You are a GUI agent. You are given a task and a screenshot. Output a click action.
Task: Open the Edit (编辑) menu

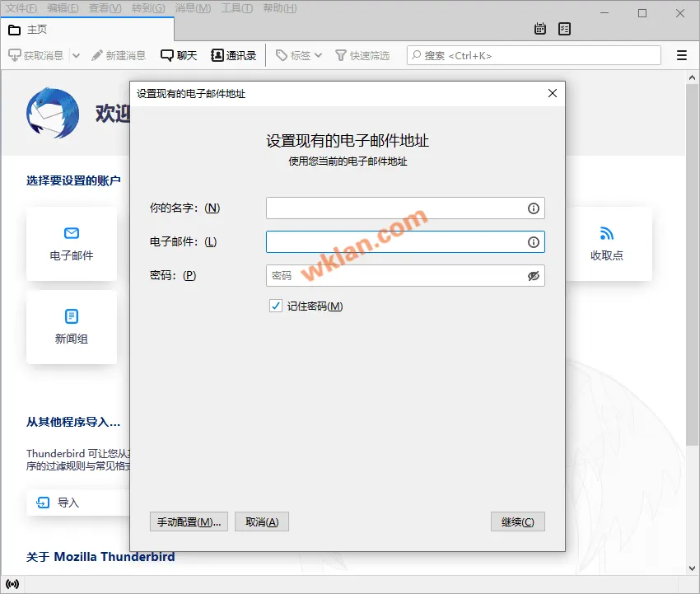point(63,8)
